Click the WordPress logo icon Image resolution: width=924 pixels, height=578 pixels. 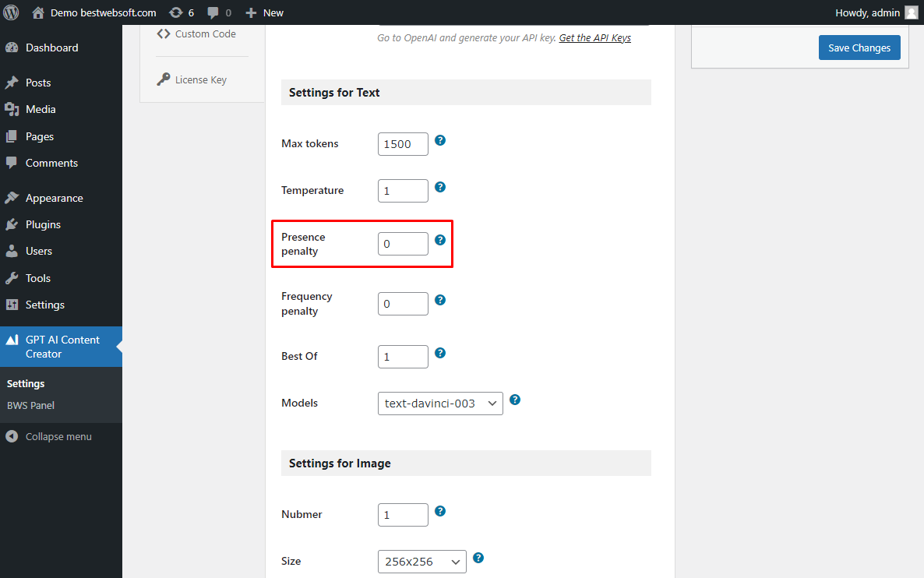click(11, 12)
